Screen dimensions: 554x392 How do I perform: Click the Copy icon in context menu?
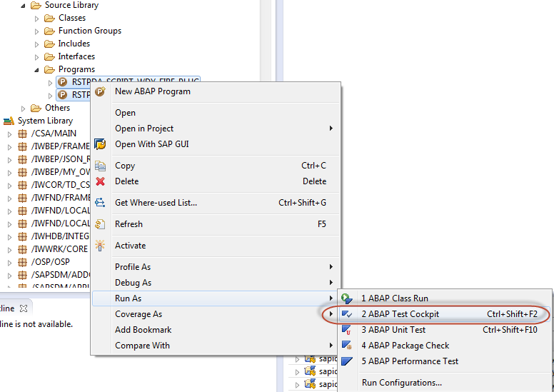coord(101,166)
